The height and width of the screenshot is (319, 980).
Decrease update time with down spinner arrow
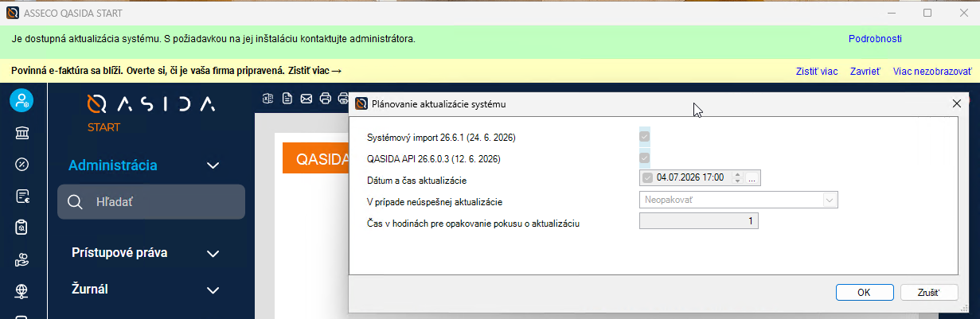738,181
